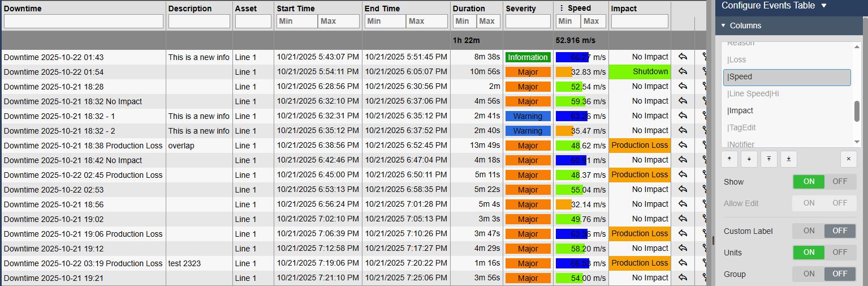Click the 'test 2323' description cell
This screenshot has height=286, width=868.
click(200, 263)
